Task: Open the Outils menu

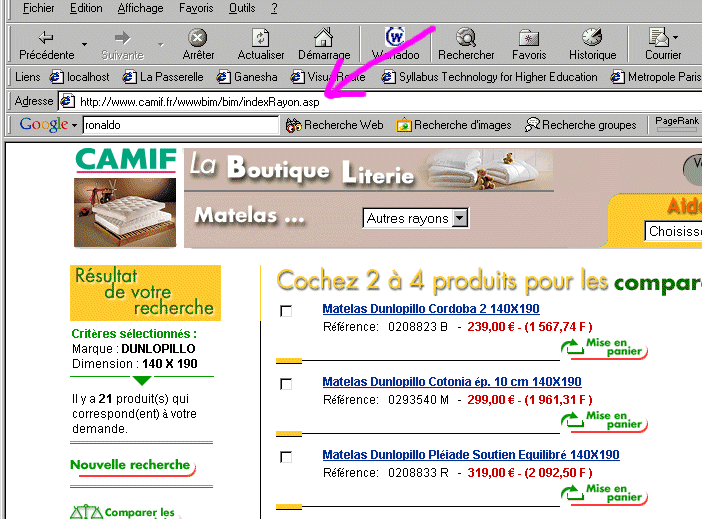Action: 242,8
